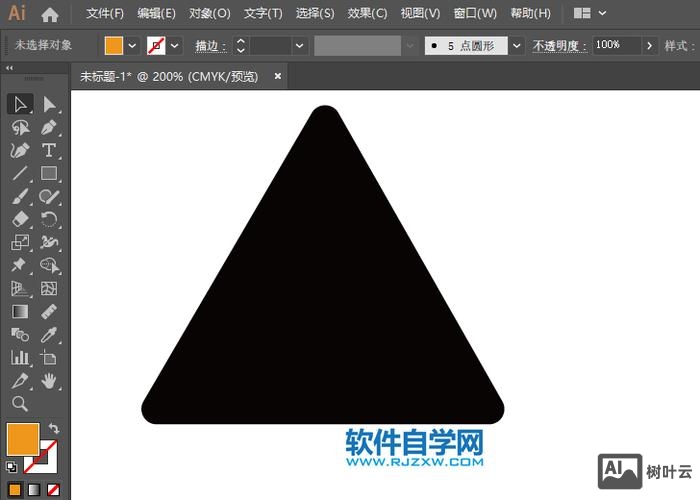Open the 选择(S) menu
This screenshot has width=700, height=500.
pos(315,13)
